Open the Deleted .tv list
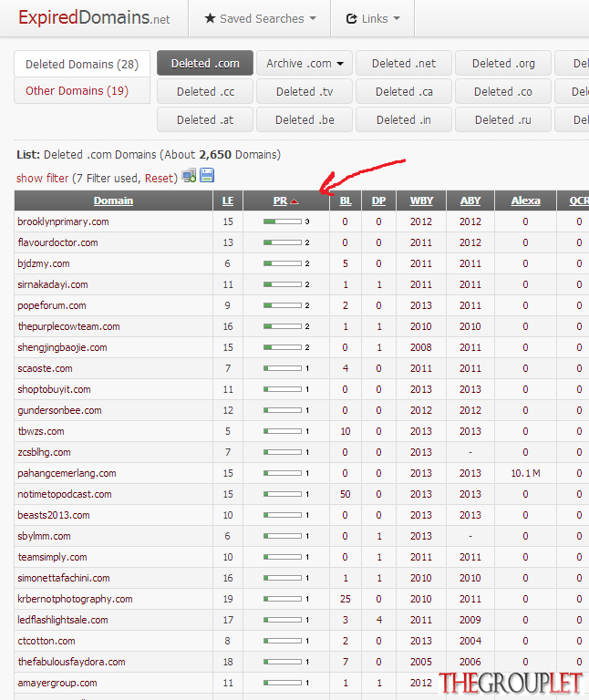The height and width of the screenshot is (700, 589). tap(305, 91)
